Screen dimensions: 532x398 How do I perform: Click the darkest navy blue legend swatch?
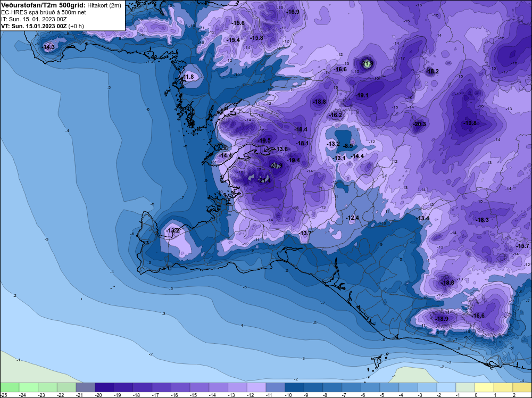295,387
